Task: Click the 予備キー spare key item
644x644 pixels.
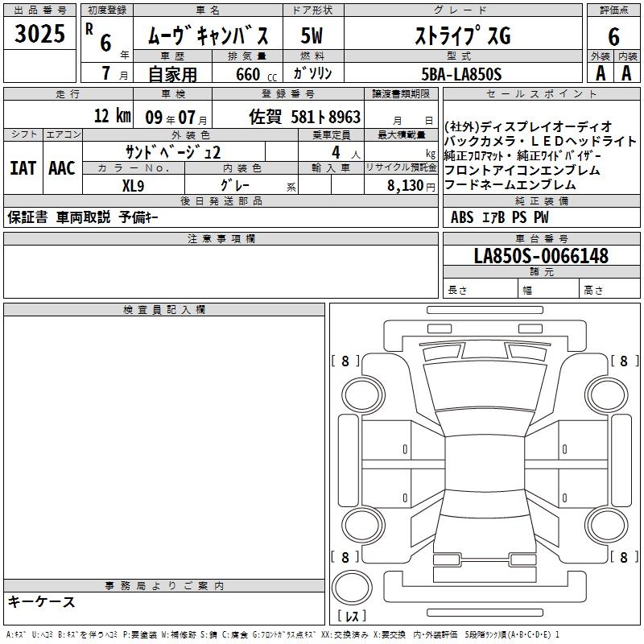Action: [x=138, y=217]
